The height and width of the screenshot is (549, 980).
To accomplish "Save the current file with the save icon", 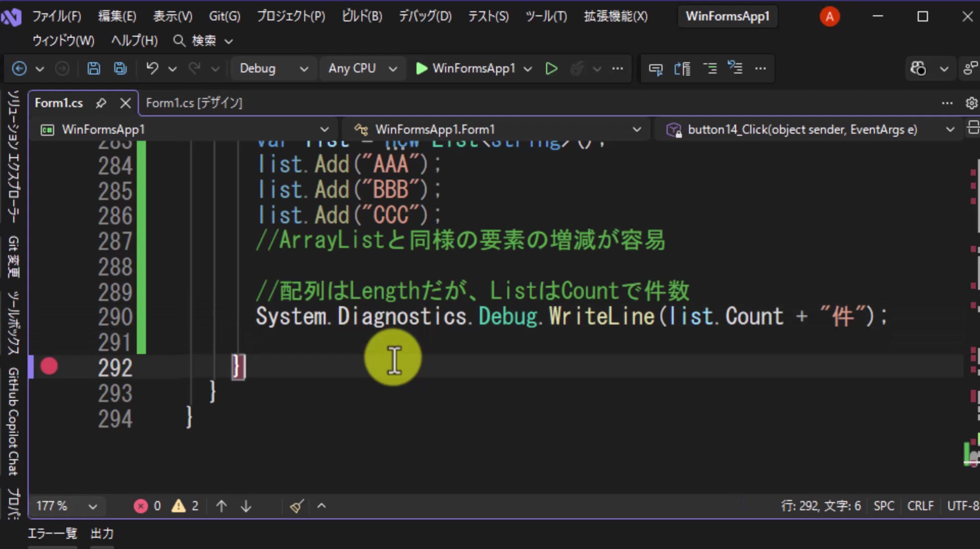I will (94, 68).
